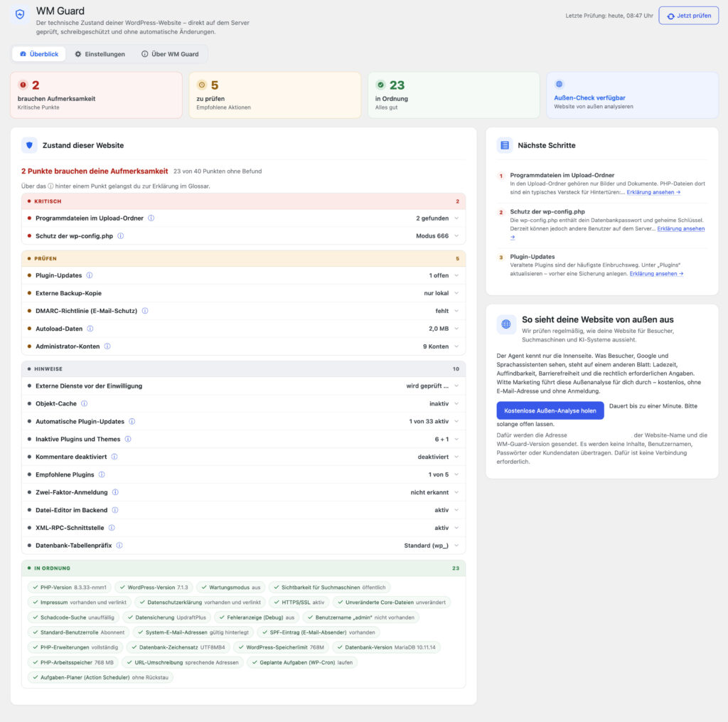The width and height of the screenshot is (728, 722).
Task: Click the Datenbank-Version MariaDB chip
Action: 386,647
